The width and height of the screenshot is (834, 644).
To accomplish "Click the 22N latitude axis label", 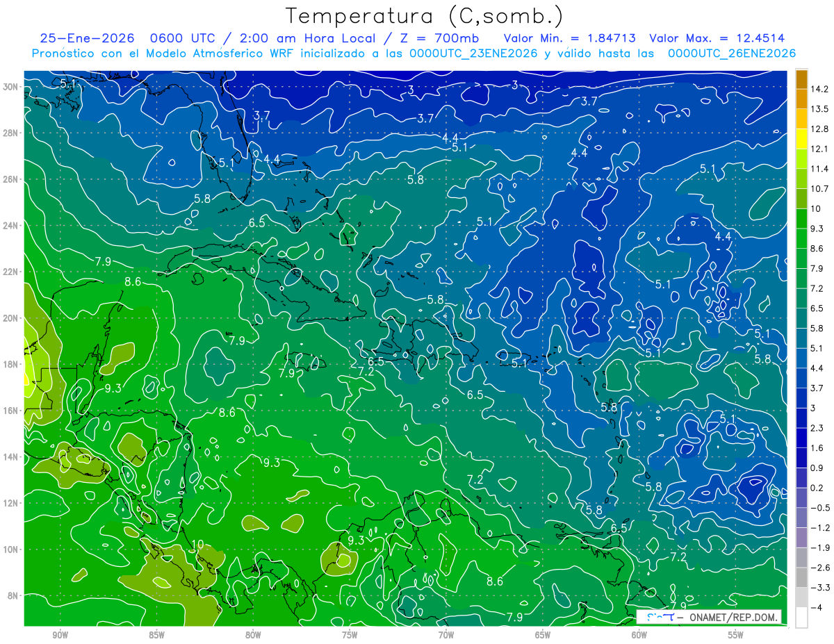I will (x=11, y=272).
